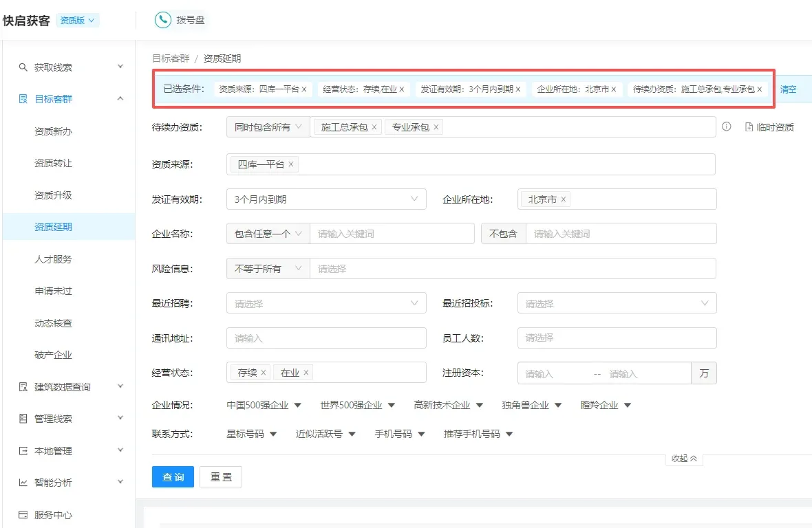Click the 建筑数据查询 sidebar icon
812x528 pixels.
pos(23,387)
